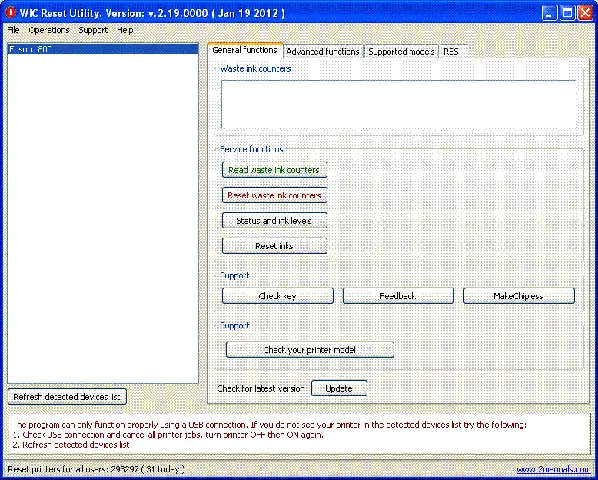Open the Support menu

pyautogui.click(x=93, y=30)
